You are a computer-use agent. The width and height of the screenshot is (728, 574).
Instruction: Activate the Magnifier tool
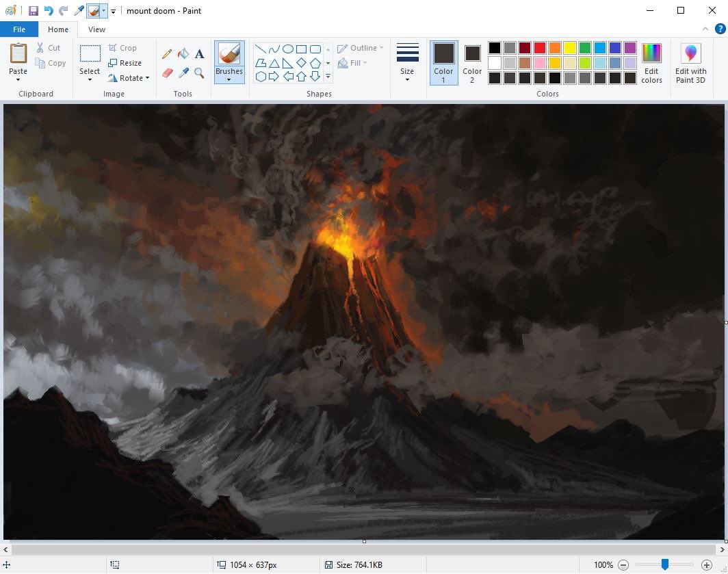[199, 73]
